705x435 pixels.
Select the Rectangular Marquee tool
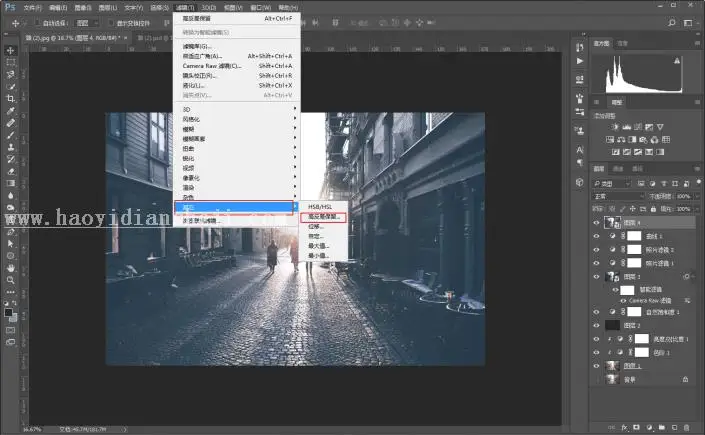click(10, 62)
